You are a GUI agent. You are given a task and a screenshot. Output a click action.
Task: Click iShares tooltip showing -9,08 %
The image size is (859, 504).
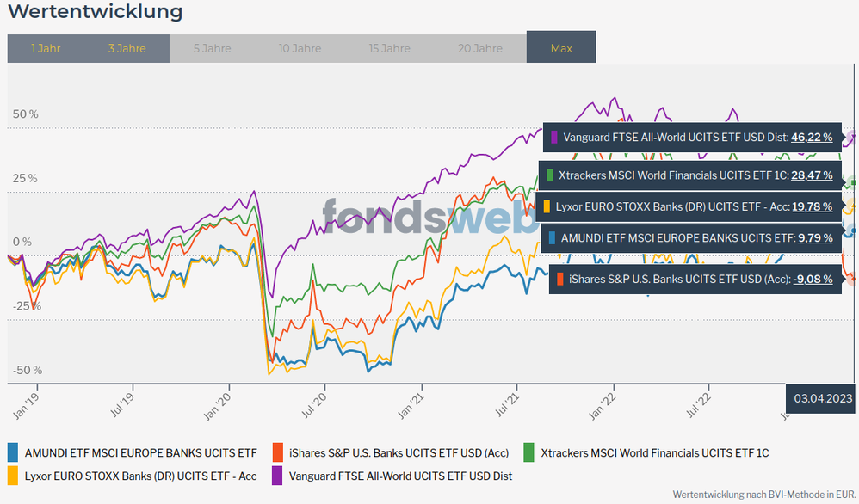click(695, 279)
